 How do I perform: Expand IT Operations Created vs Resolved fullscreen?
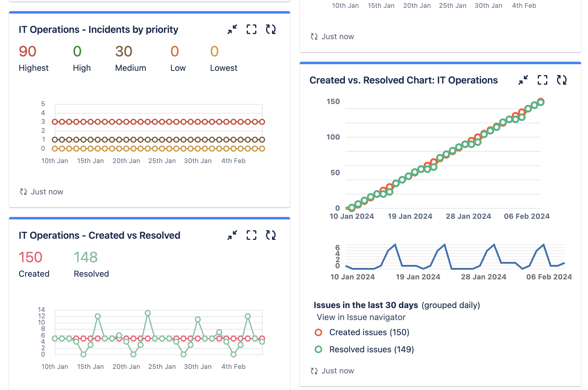[x=252, y=235]
